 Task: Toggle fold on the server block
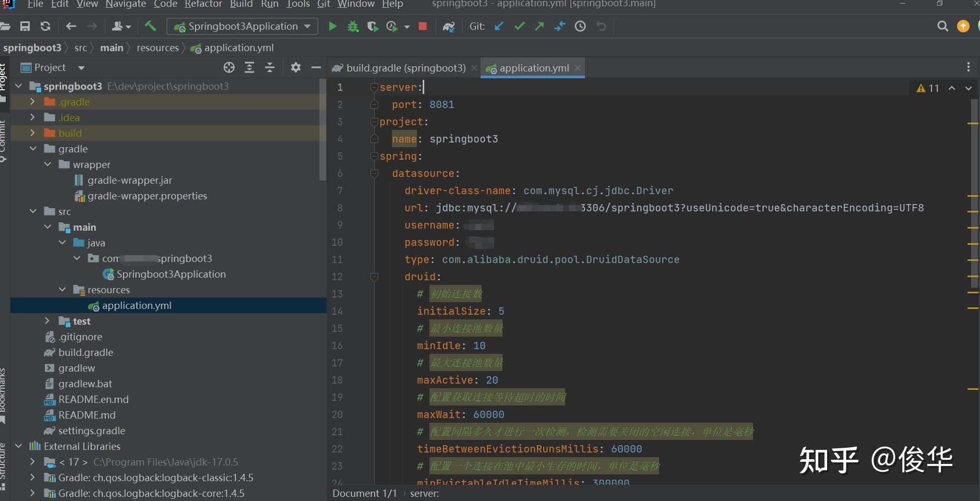pyautogui.click(x=374, y=87)
